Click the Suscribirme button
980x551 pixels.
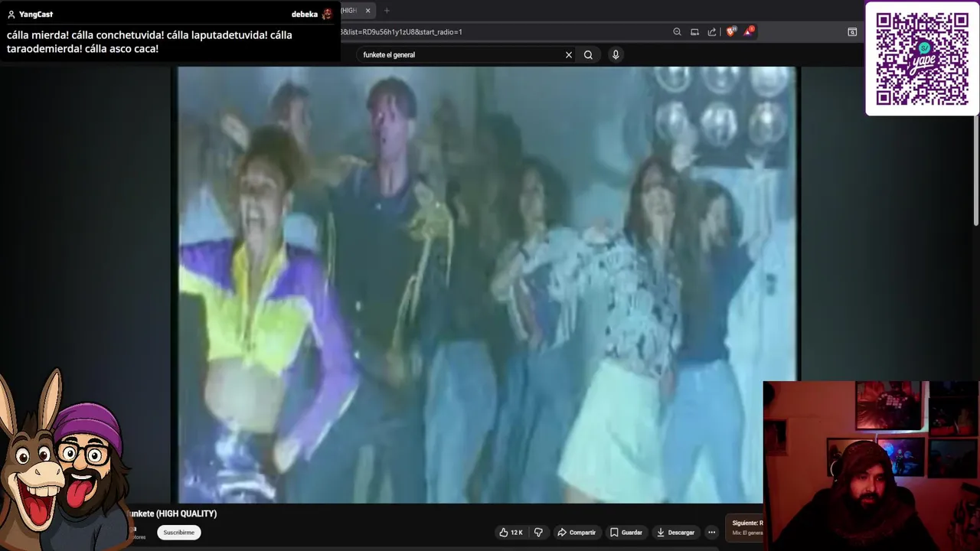(x=179, y=533)
